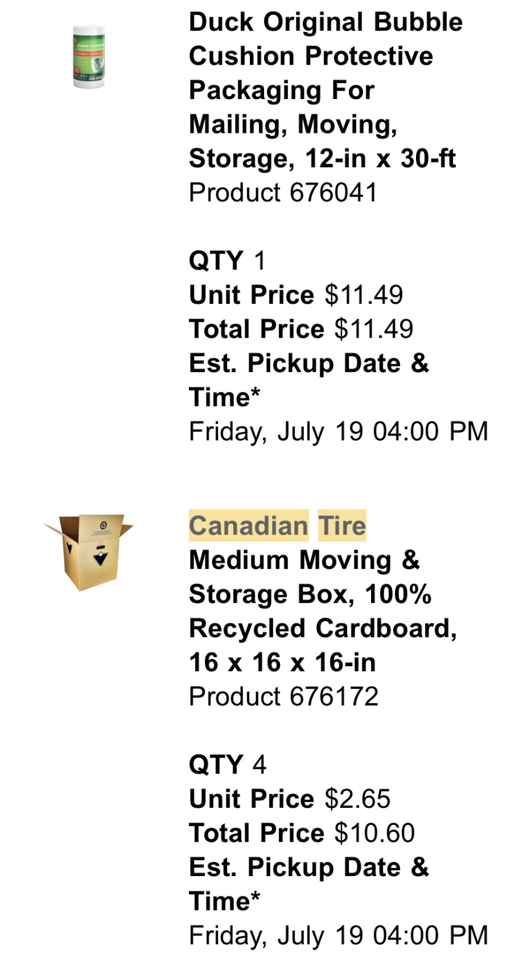Screen dimensions: 528x980
Task: Tap the Duck bubble cushion roll thumbnail
Action: click(89, 57)
